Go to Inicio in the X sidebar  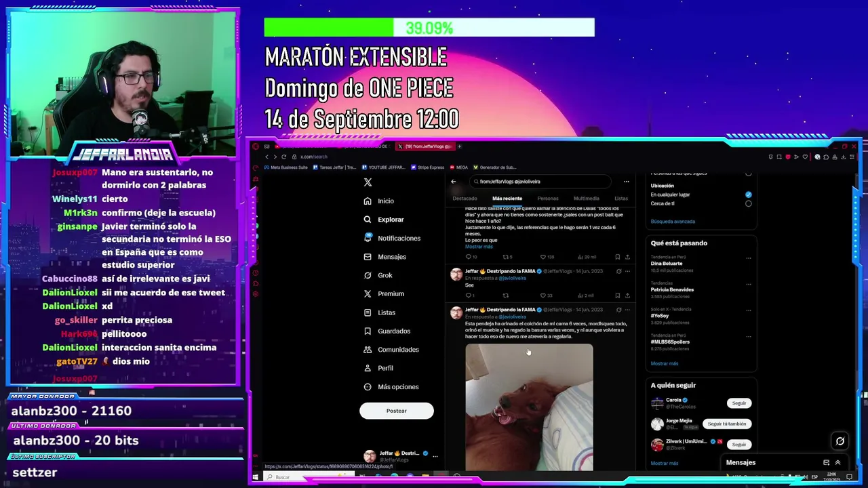378,201
